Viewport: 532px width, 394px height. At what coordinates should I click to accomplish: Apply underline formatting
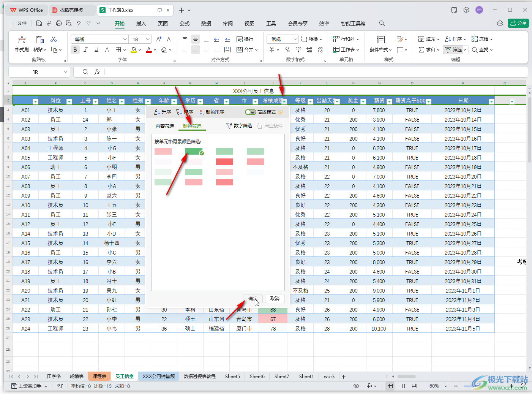(96, 50)
